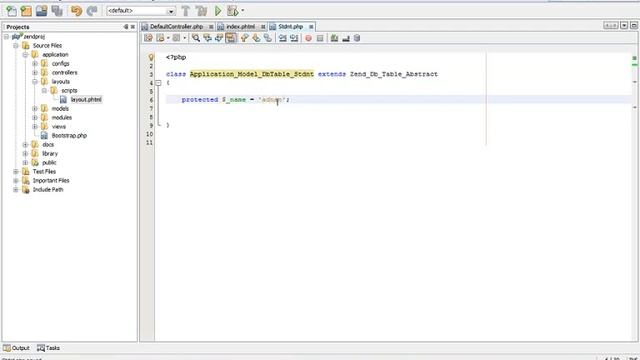Expand the library folder
The image size is (640, 360).
[25, 153]
